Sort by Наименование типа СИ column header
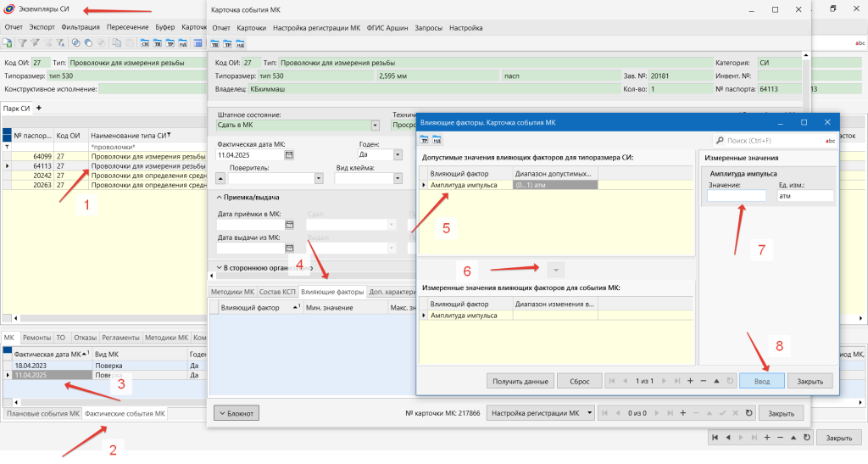The width and height of the screenshot is (868, 464). click(147, 135)
